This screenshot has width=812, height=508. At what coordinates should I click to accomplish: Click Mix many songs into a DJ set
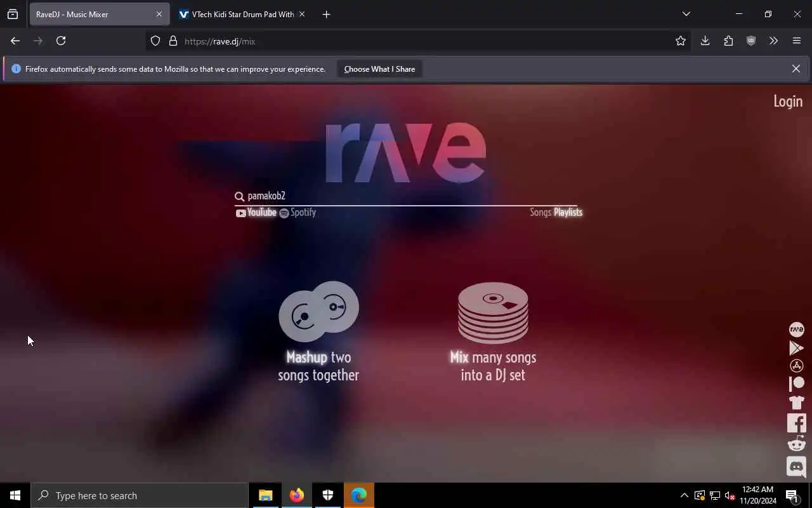(493, 366)
